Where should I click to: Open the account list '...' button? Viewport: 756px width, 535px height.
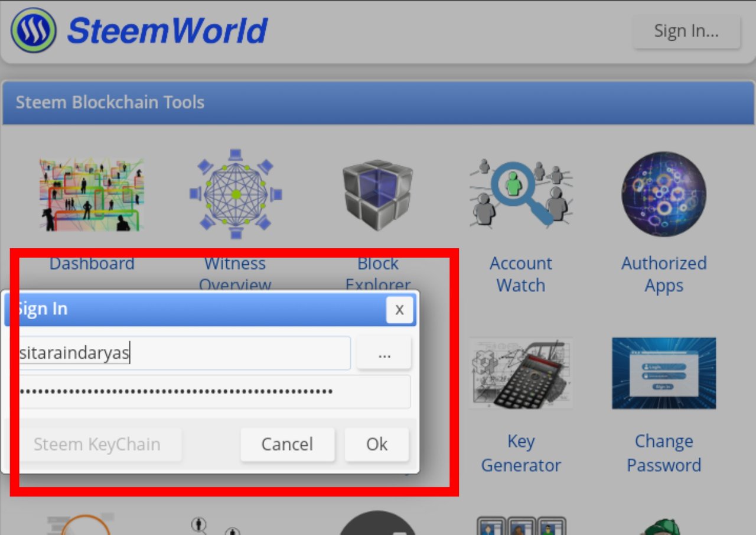tap(384, 354)
